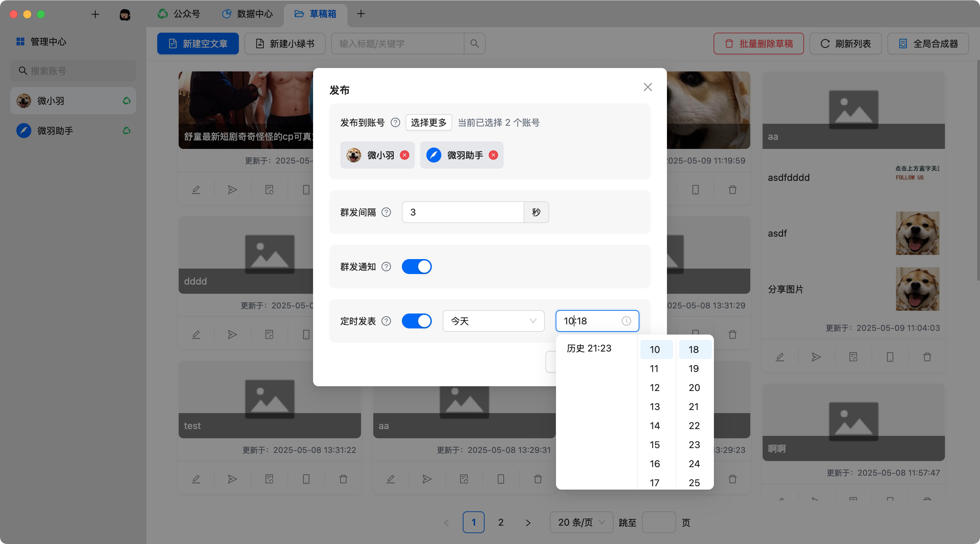Image resolution: width=980 pixels, height=544 pixels.
Task: Click delete icon under 分享图片 card
Action: tap(927, 357)
